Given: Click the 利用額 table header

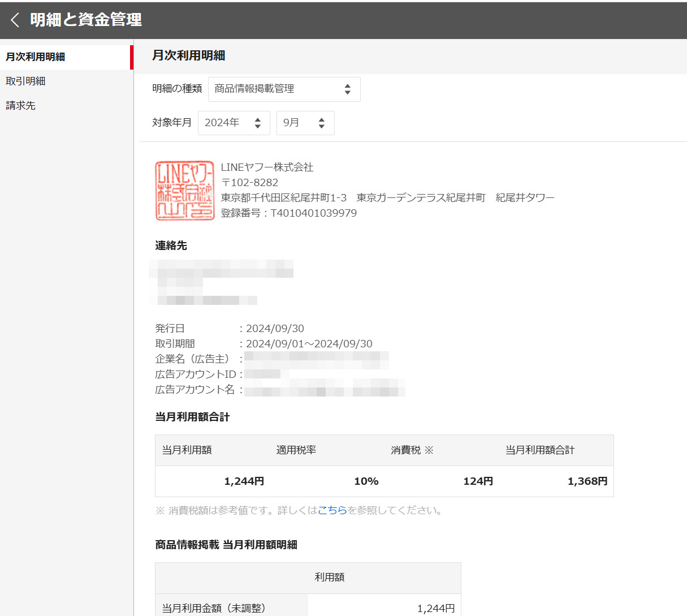Looking at the screenshot, I should [x=330, y=578].
